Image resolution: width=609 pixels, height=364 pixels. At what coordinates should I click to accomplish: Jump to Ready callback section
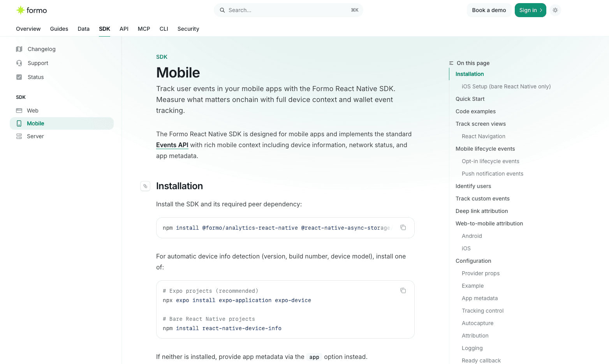[x=481, y=360]
